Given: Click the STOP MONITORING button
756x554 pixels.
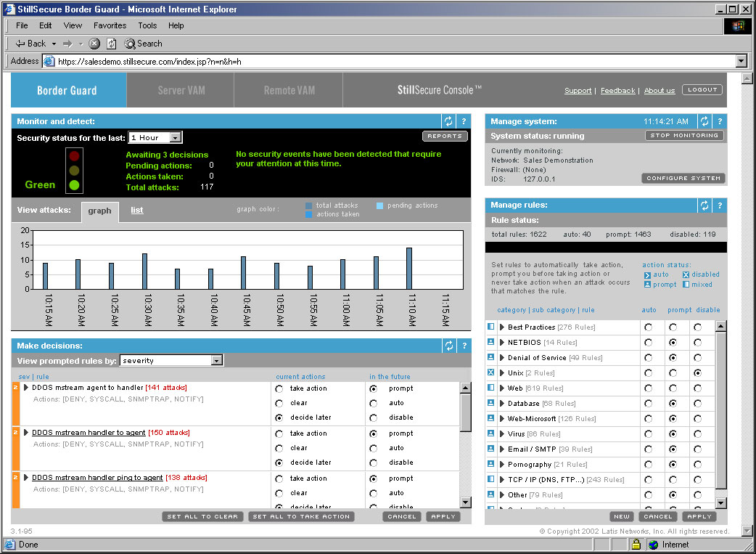Looking at the screenshot, I should coord(685,136).
